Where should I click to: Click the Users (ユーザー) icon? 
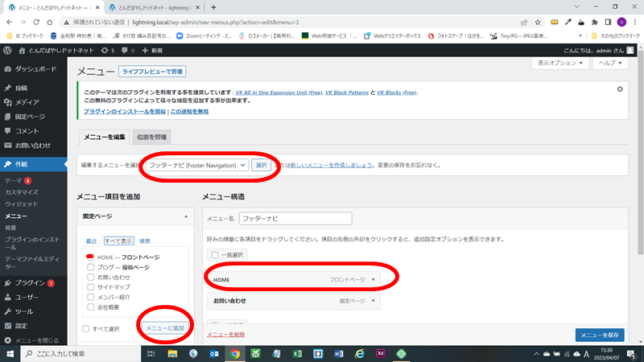click(x=7, y=297)
